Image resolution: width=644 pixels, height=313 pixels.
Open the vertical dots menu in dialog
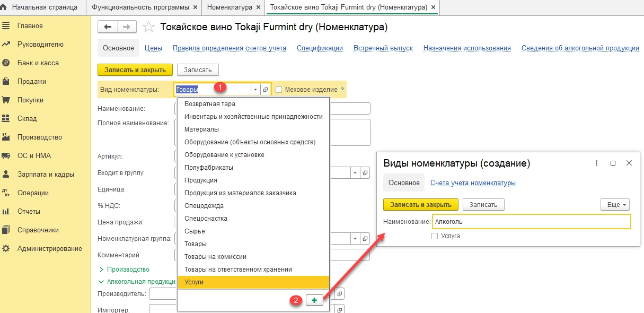point(596,163)
